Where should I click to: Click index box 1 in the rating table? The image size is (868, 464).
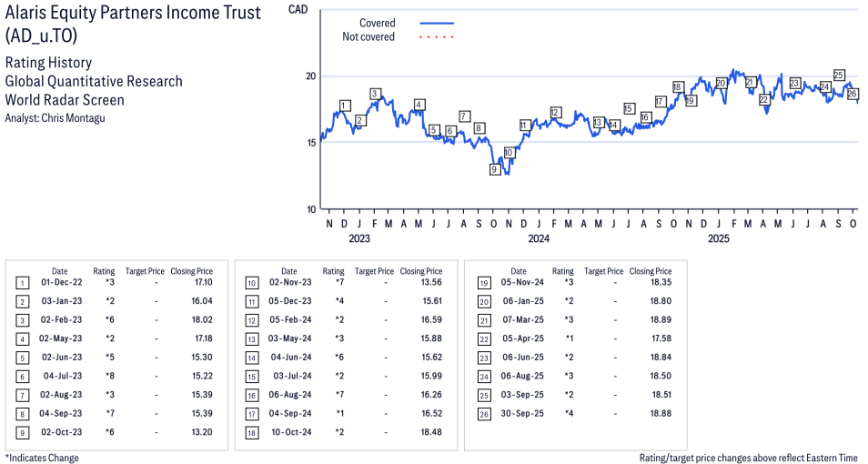22,283
